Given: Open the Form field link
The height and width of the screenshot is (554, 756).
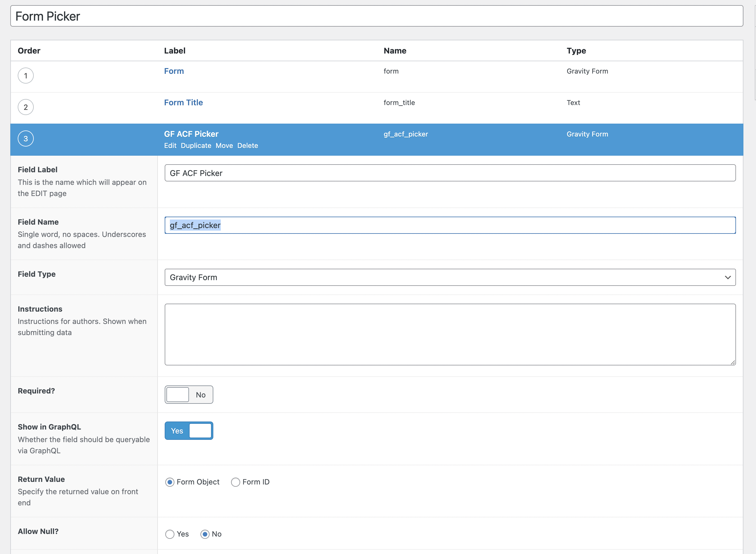Looking at the screenshot, I should point(174,71).
